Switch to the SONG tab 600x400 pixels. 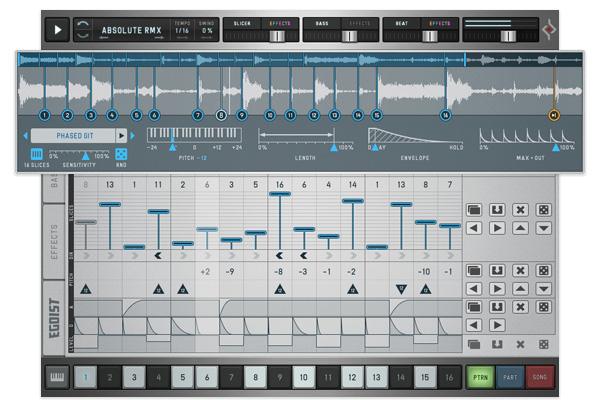[x=539, y=377]
